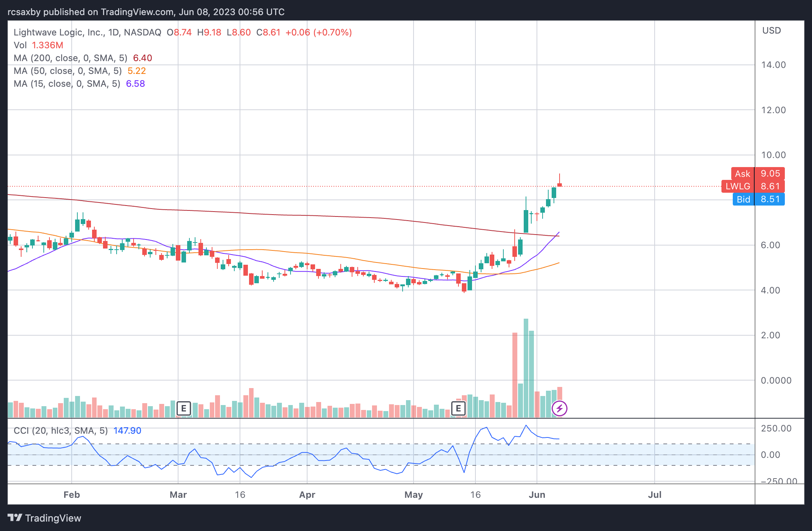Click the MA 50 value 5.22
Viewport: 812px width, 531px height.
click(x=137, y=71)
